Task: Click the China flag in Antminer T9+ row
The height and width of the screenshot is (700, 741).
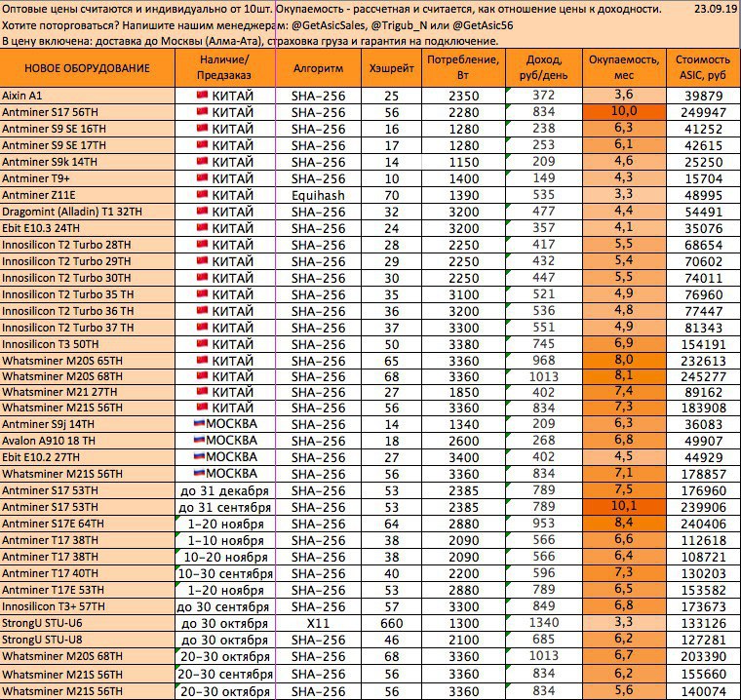Action: 202,177
